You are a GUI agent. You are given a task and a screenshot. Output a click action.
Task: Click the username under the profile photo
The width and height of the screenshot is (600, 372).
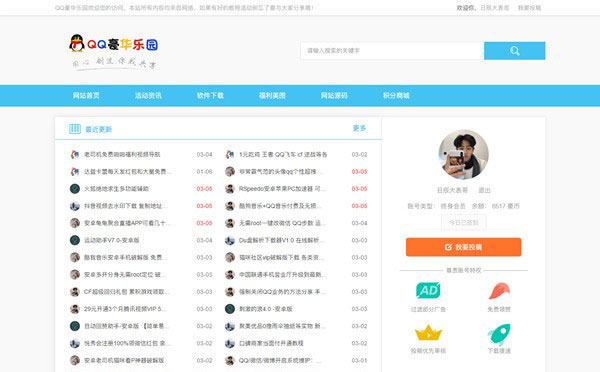tap(452, 190)
